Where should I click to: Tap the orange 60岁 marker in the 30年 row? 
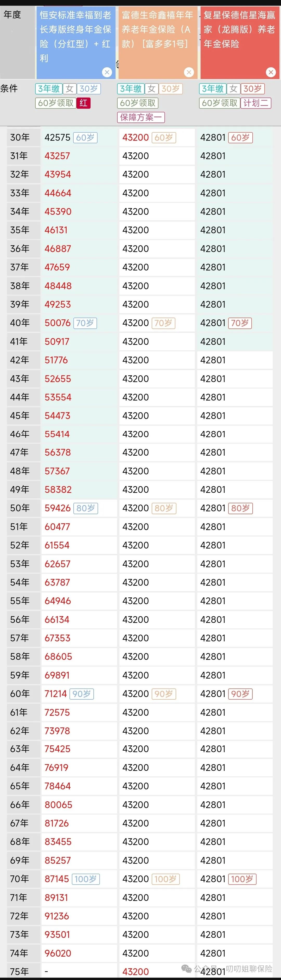pos(164,138)
